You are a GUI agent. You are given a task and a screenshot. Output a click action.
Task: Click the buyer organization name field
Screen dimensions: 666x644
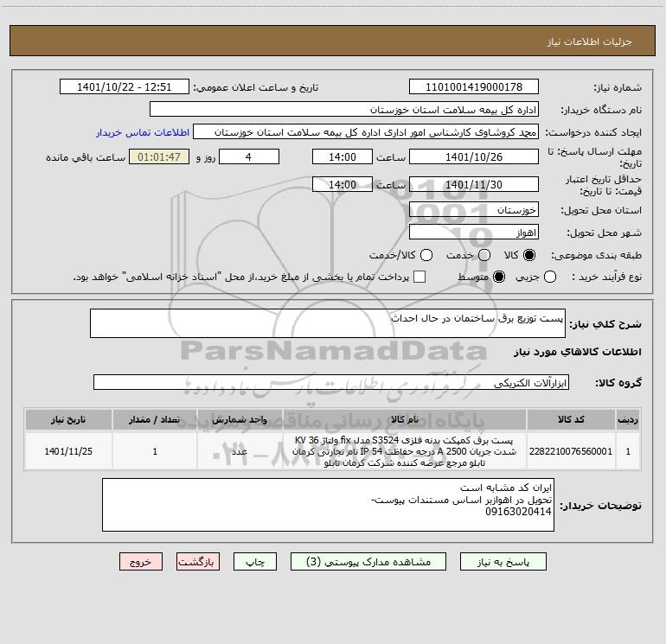pos(344,110)
